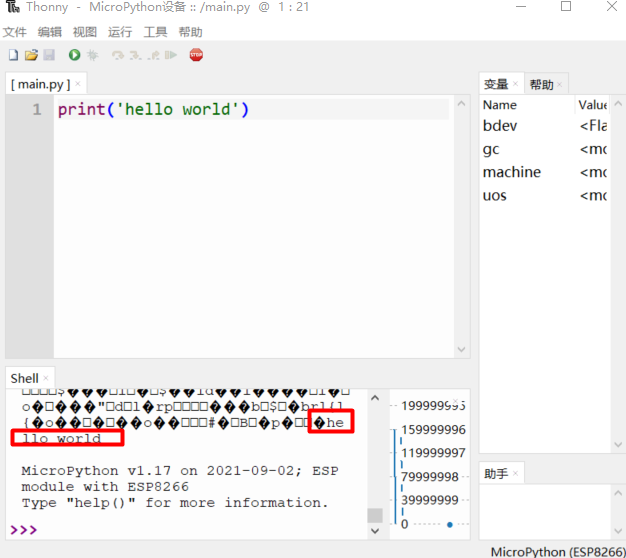This screenshot has width=626, height=558.
Task: Click the Open file folder icon
Action: pos(31,55)
